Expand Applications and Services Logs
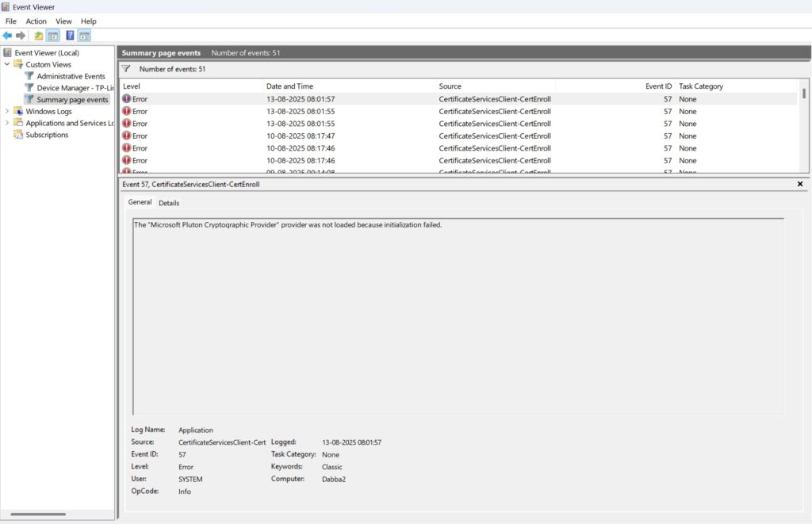This screenshot has width=812, height=524. 7,123
